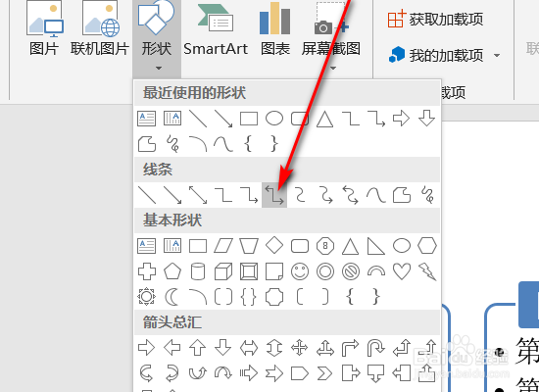
Task: Select the plain elbow connector in 线条 section
Action: (223, 195)
